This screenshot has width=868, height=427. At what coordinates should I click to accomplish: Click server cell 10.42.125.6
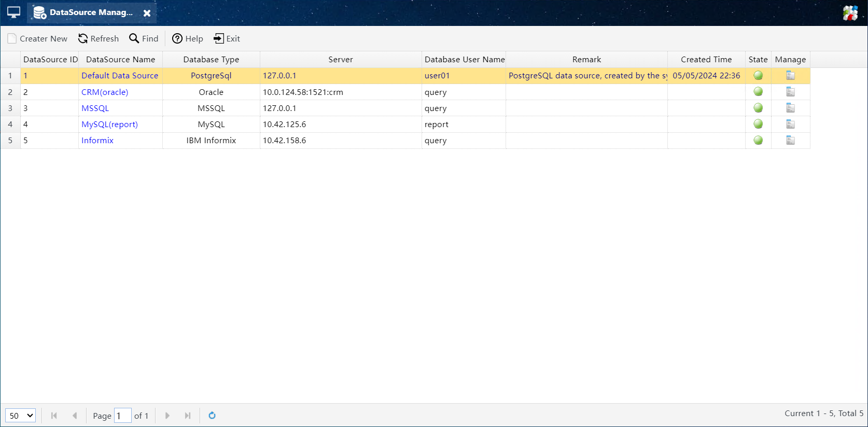[341, 125]
